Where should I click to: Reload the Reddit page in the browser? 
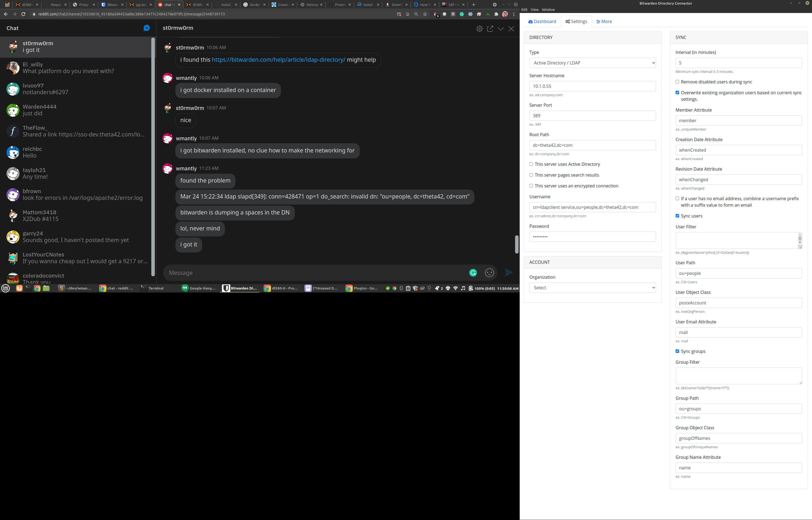[23, 14]
